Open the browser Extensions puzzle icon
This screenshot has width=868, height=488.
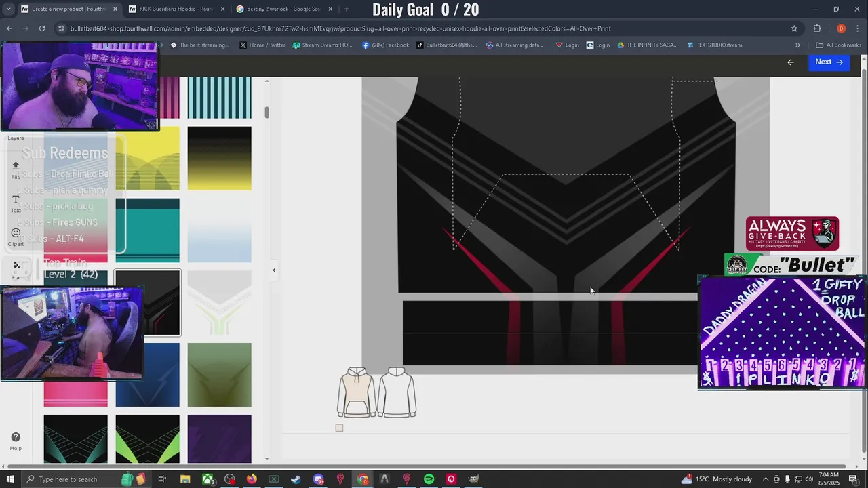coord(817,28)
